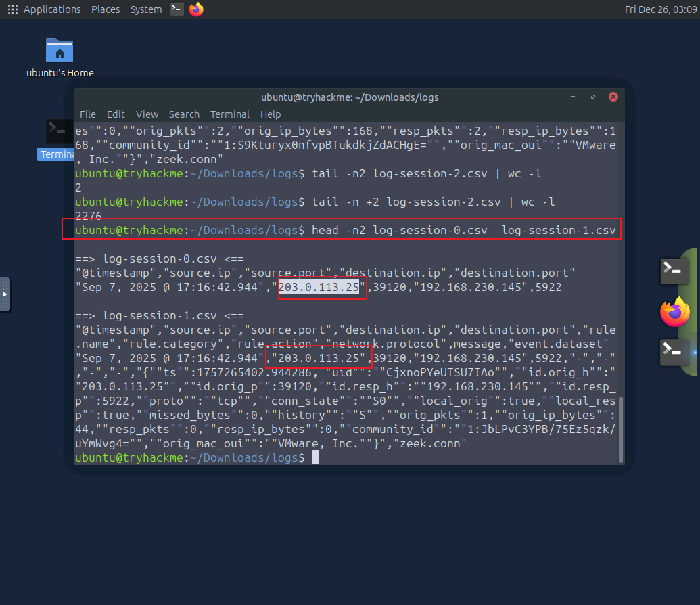This screenshot has height=605, width=700.
Task: Open the Help menu in terminal
Action: tap(271, 114)
